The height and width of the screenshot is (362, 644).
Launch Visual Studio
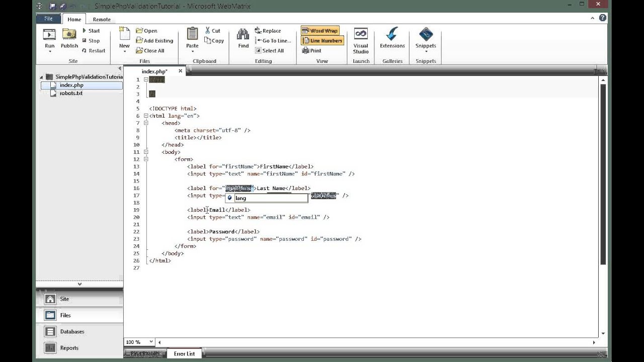coord(361,41)
